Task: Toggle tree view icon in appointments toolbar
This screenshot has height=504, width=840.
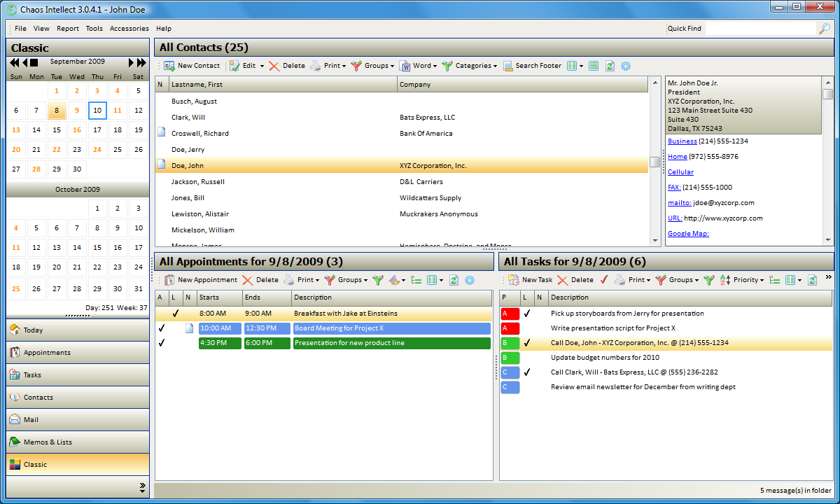Action: pos(416,280)
